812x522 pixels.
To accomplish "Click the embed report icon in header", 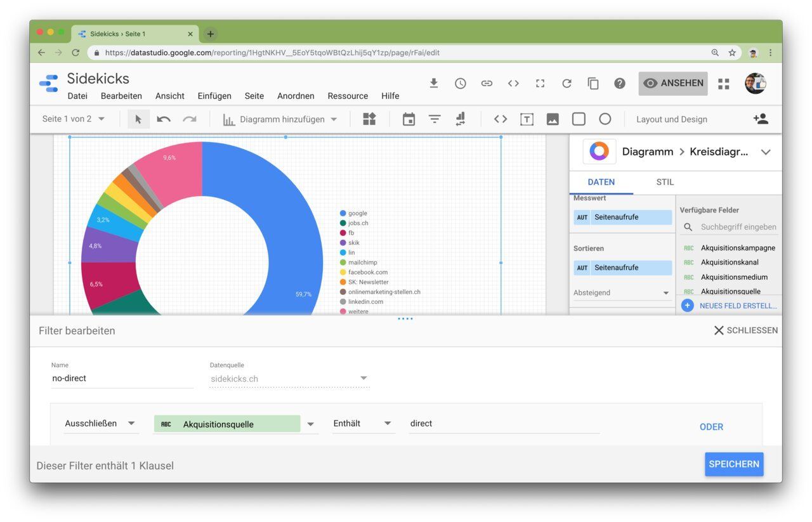I will (513, 83).
